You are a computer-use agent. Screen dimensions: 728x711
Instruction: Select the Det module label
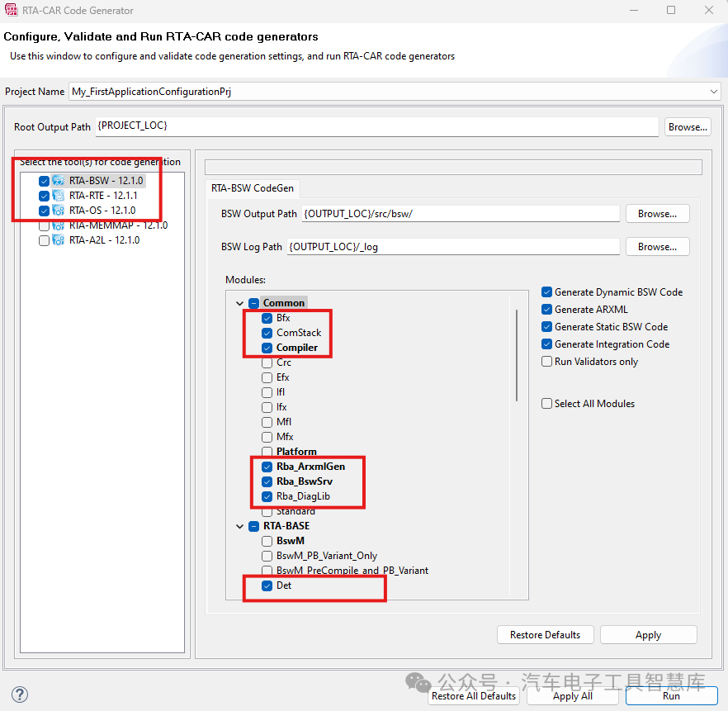click(x=284, y=585)
